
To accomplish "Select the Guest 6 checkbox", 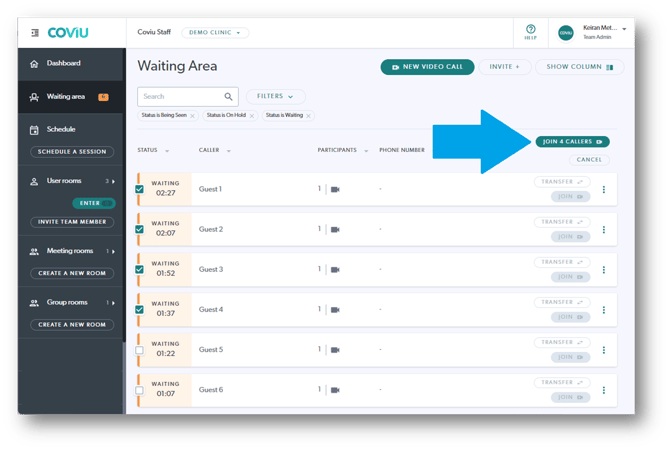I will [x=139, y=390].
